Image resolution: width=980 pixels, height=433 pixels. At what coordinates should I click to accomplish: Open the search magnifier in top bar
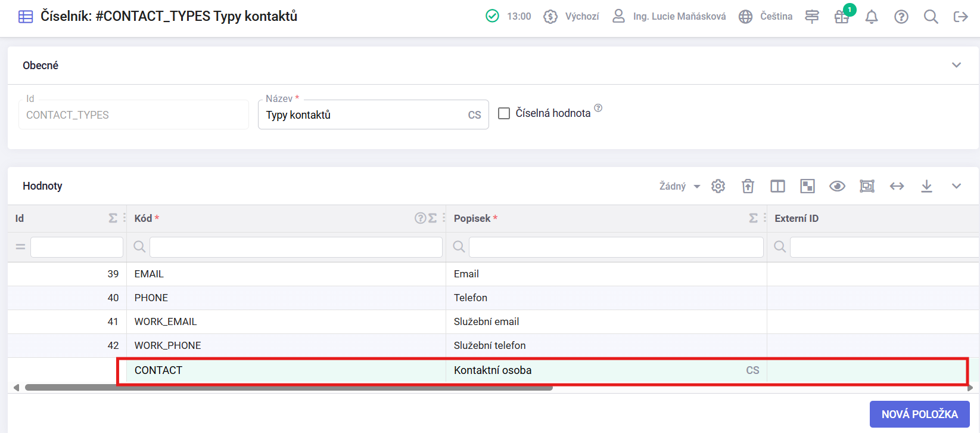pos(931,17)
